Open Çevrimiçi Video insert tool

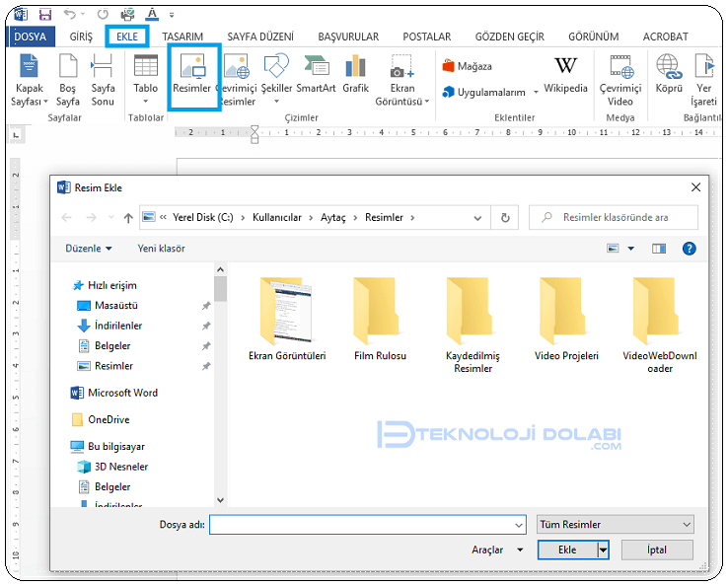620,80
